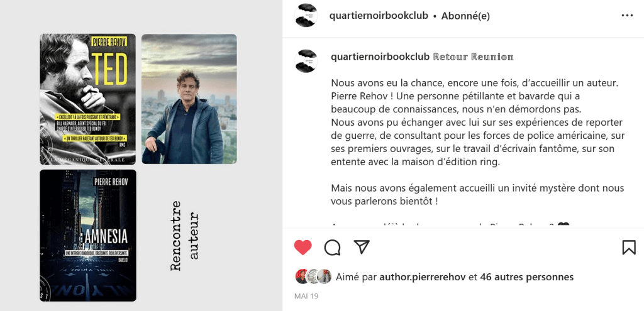644x311 pixels.
Task: Click the liker avatars cluster
Action: pos(313,276)
